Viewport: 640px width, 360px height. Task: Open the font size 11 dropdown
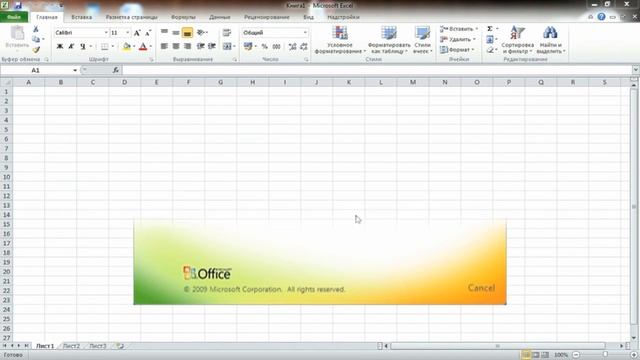127,33
